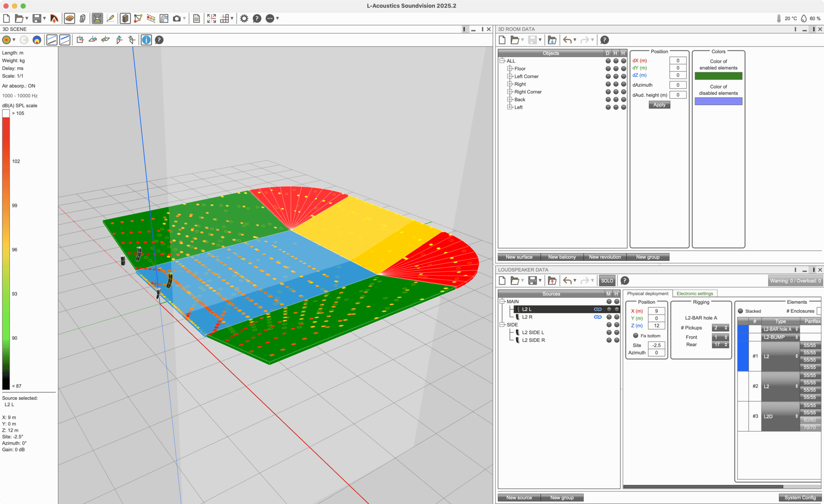The width and height of the screenshot is (824, 504).
Task: Click the Color of enabled elements swatch
Action: (718, 76)
